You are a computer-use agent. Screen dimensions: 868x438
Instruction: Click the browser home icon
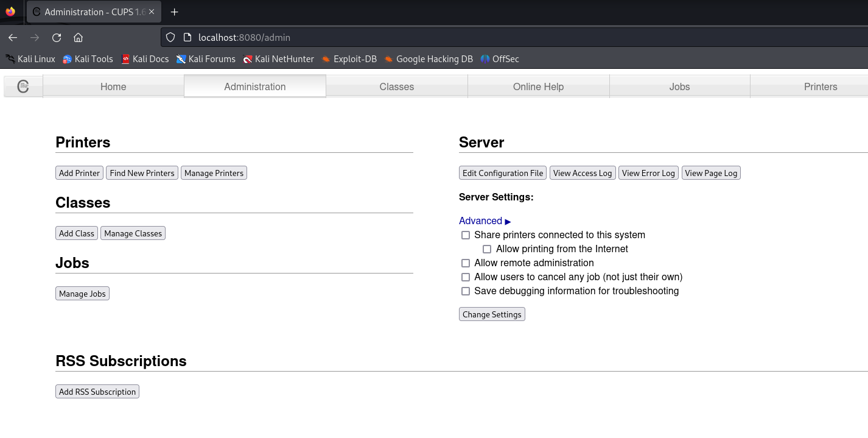(78, 37)
